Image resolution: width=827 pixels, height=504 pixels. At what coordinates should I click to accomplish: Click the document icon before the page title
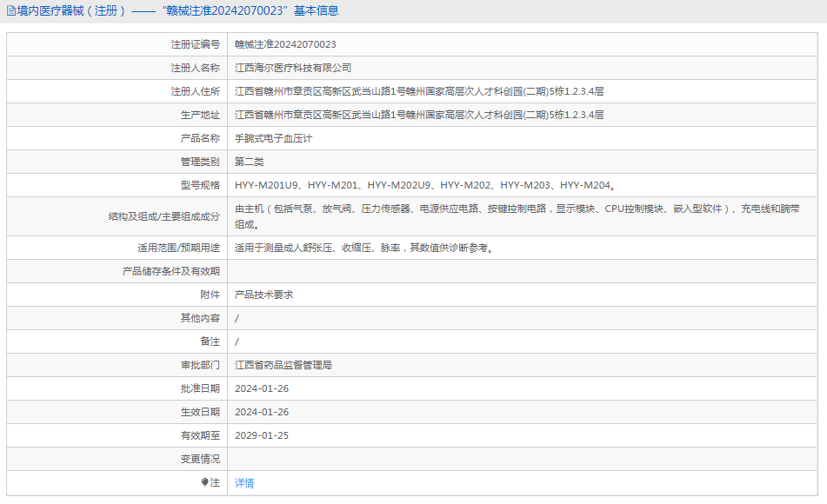point(11,10)
